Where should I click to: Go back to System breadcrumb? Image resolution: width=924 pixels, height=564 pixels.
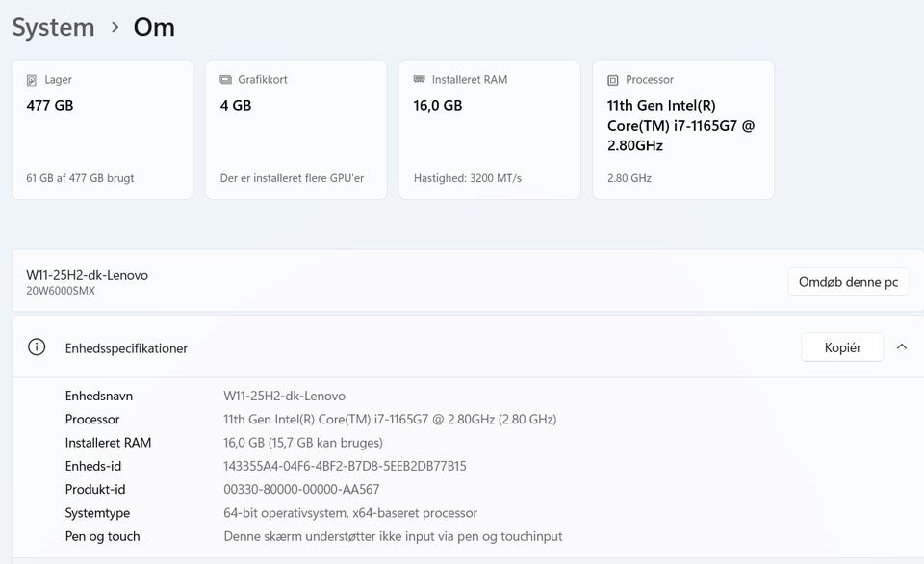pyautogui.click(x=53, y=27)
